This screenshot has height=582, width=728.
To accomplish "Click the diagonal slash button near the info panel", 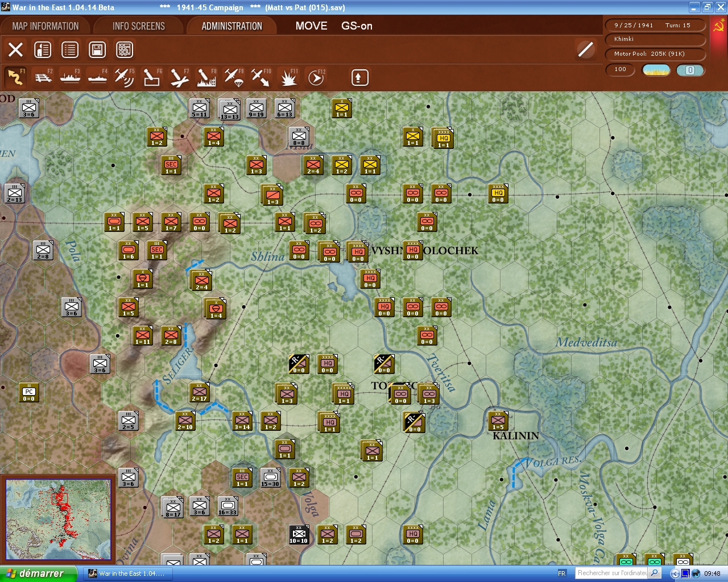I will point(585,49).
